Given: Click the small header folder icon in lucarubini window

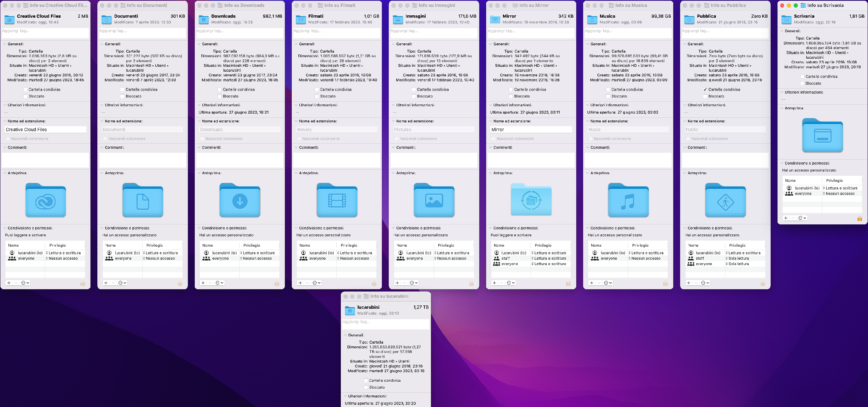Looking at the screenshot, I should click(x=350, y=310).
